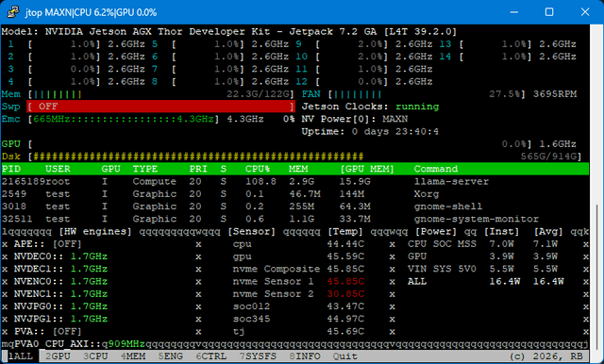Viewport: 604px width, 364px height.
Task: Click the NVENC0 engine entry
Action: [60, 281]
